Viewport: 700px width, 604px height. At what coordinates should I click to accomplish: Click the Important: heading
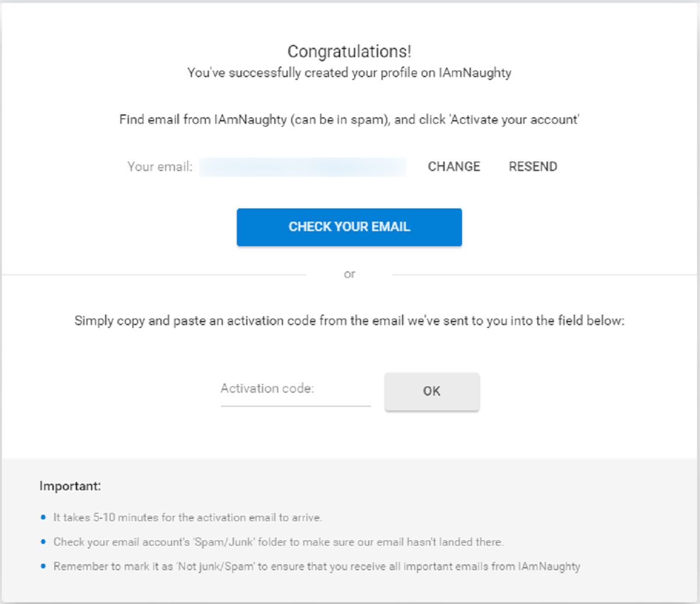(x=70, y=486)
